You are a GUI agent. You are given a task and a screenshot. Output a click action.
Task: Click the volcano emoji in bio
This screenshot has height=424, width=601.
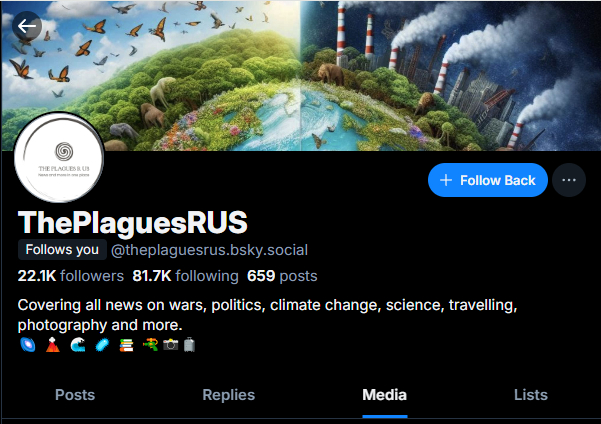click(53, 345)
